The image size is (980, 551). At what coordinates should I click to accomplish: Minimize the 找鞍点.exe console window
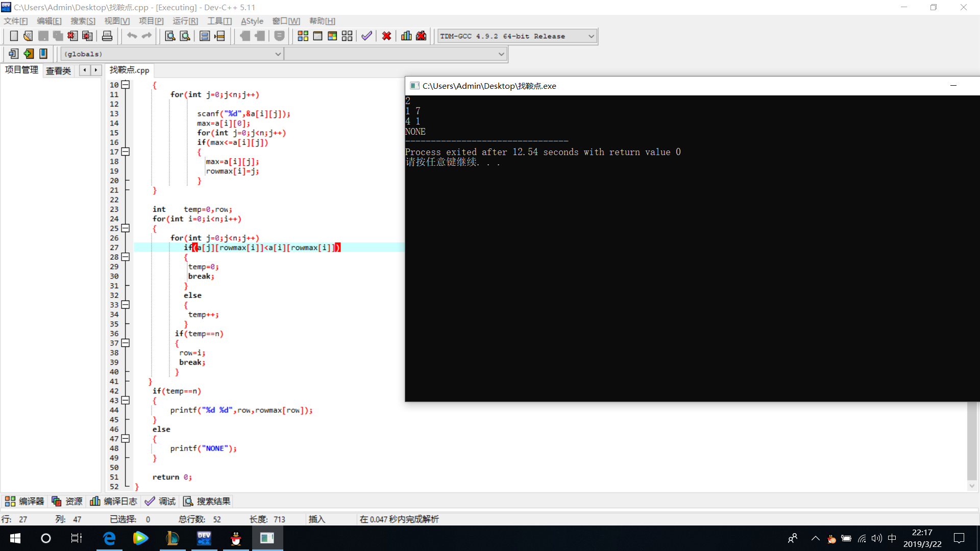[953, 86]
